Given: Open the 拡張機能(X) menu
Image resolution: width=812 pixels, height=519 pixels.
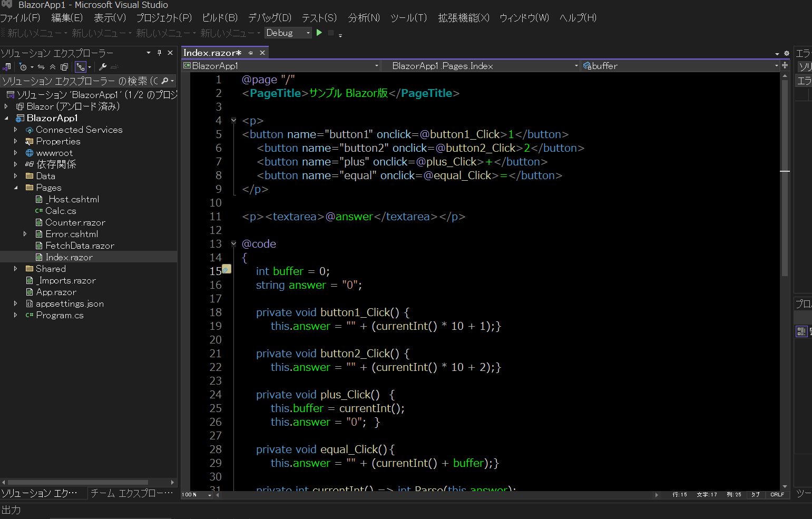Looking at the screenshot, I should (x=464, y=18).
